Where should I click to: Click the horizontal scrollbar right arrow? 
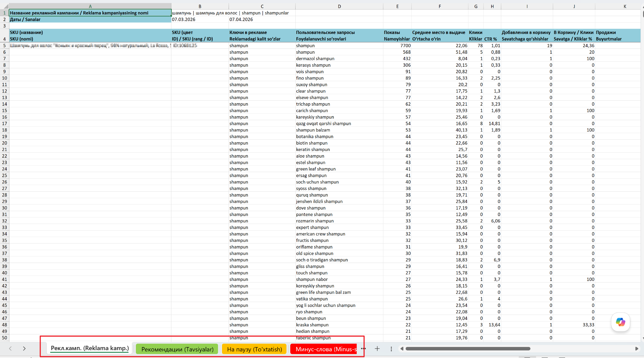[637, 349]
